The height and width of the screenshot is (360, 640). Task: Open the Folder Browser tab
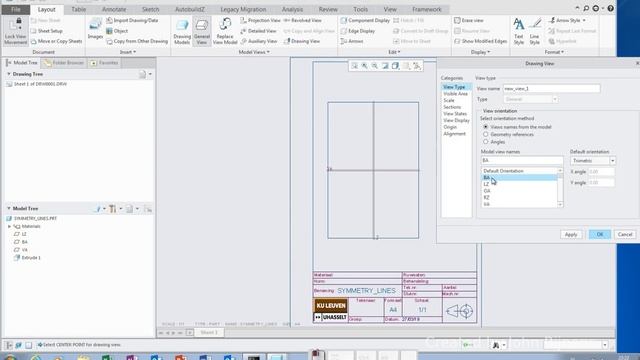click(63, 63)
